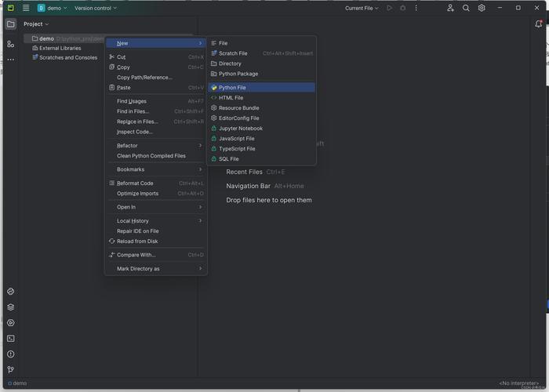Click the lock icon beside Jupyter Notebook

click(214, 129)
